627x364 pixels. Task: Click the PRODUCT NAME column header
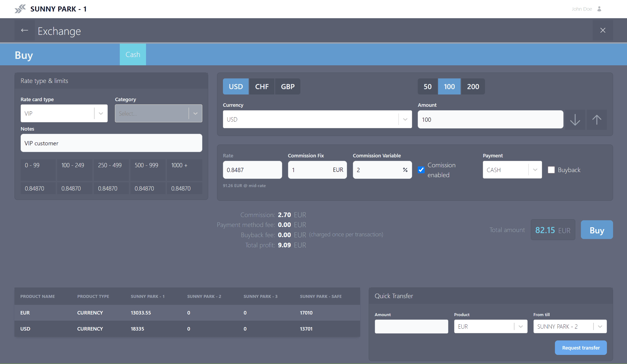(38, 296)
